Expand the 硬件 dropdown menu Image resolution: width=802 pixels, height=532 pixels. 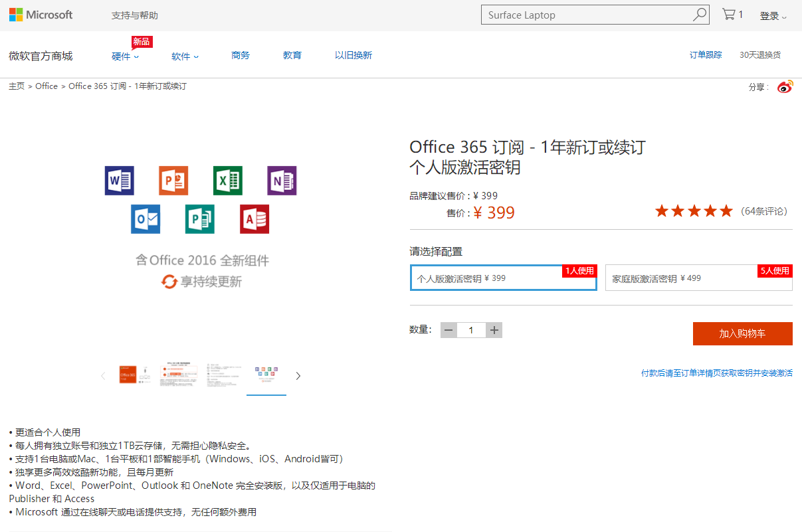click(125, 56)
